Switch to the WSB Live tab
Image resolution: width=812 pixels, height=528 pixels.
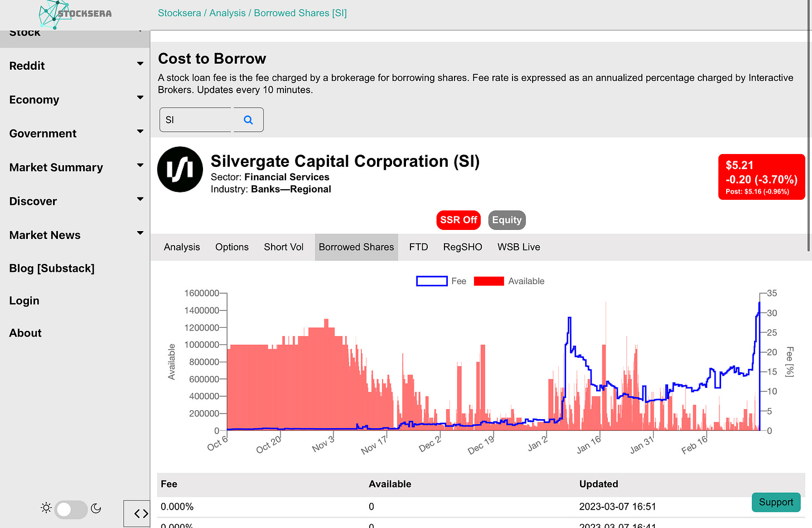[519, 247]
